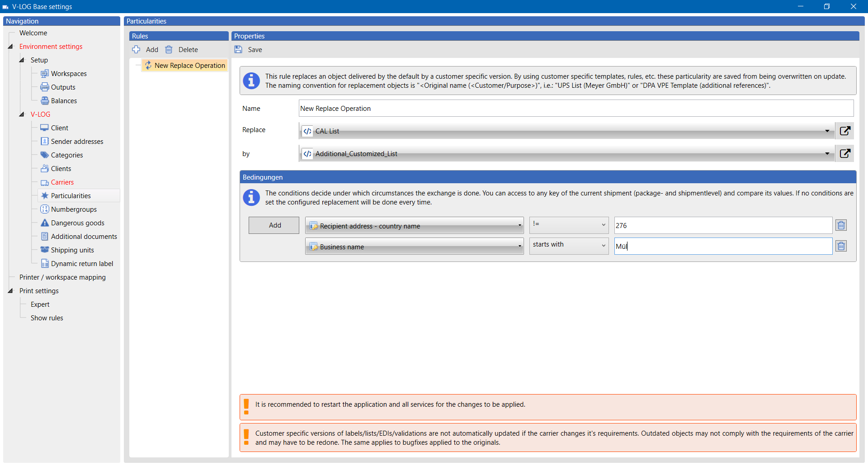Click the Save floppy disk icon
The height and width of the screenshot is (466, 868).
[238, 49]
